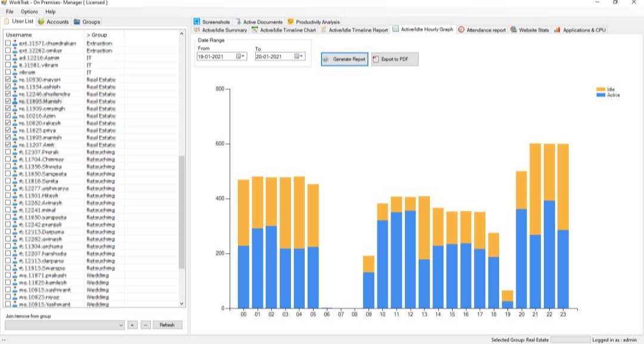The height and width of the screenshot is (344, 644).
Task: Click user icon beside the kamlesh username
Action: tap(15, 283)
